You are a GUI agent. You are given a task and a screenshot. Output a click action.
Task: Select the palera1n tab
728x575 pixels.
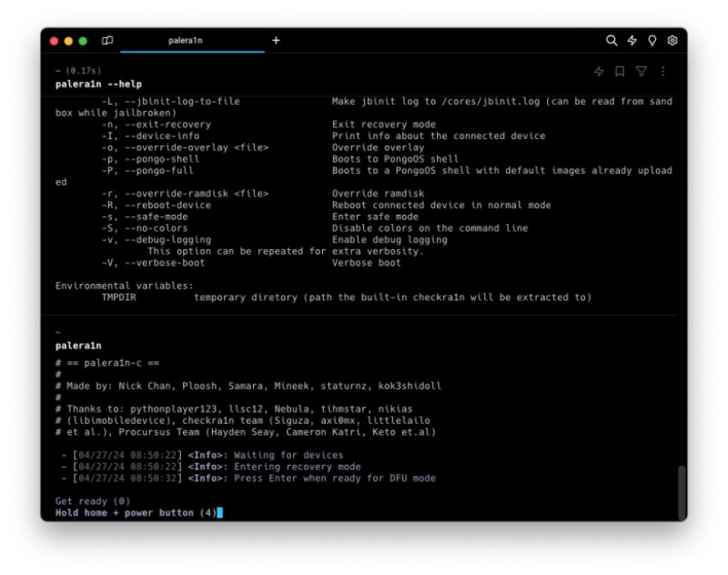[x=192, y=40]
